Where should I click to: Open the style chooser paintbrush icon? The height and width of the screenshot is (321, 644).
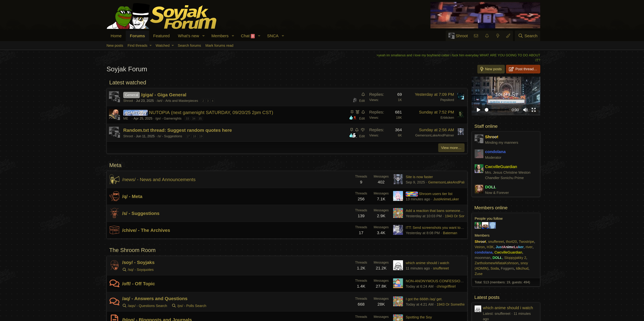(x=508, y=36)
